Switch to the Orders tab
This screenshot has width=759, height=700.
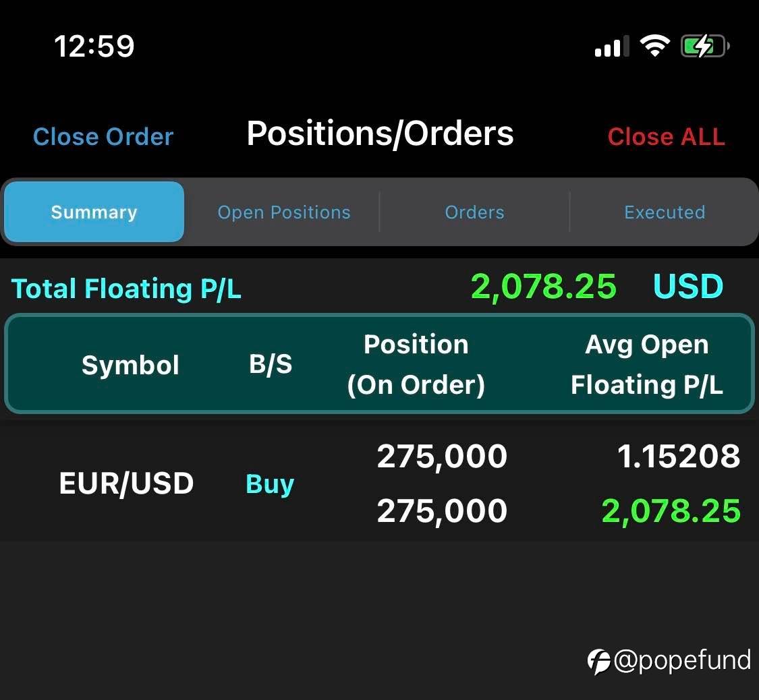click(474, 212)
